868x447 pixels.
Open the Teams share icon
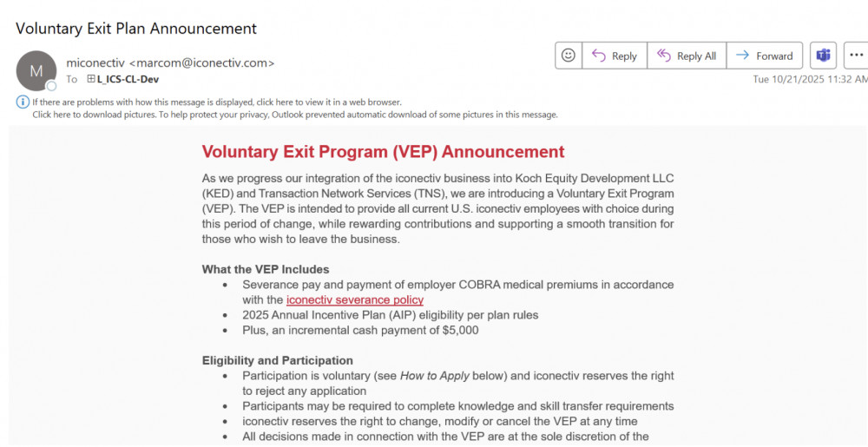tap(823, 56)
